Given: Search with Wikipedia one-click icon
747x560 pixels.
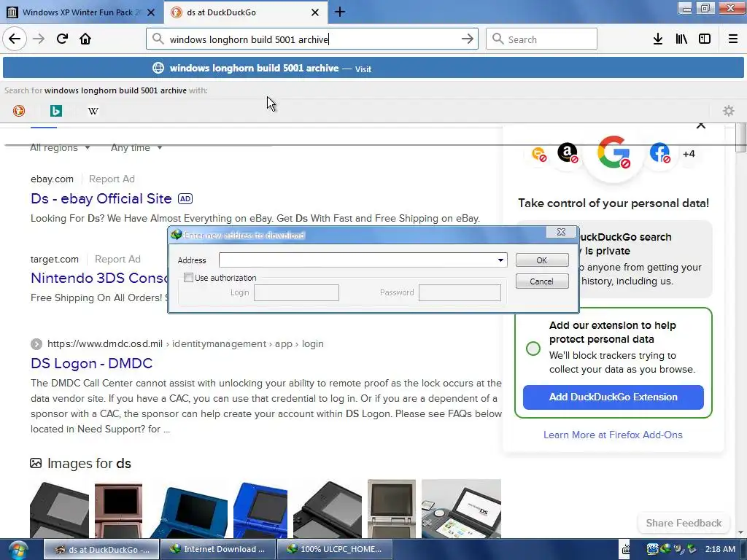Looking at the screenshot, I should pos(93,111).
